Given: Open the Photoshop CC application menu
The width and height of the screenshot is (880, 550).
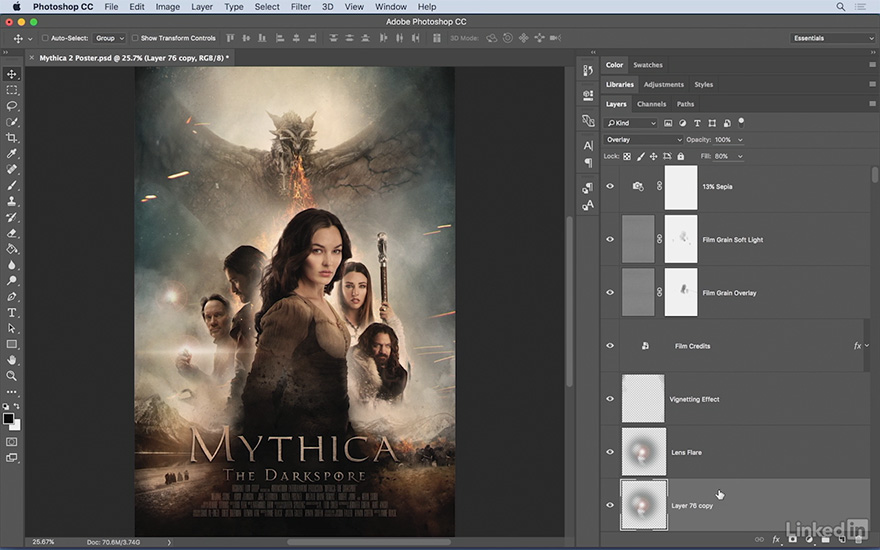Looking at the screenshot, I should (63, 7).
